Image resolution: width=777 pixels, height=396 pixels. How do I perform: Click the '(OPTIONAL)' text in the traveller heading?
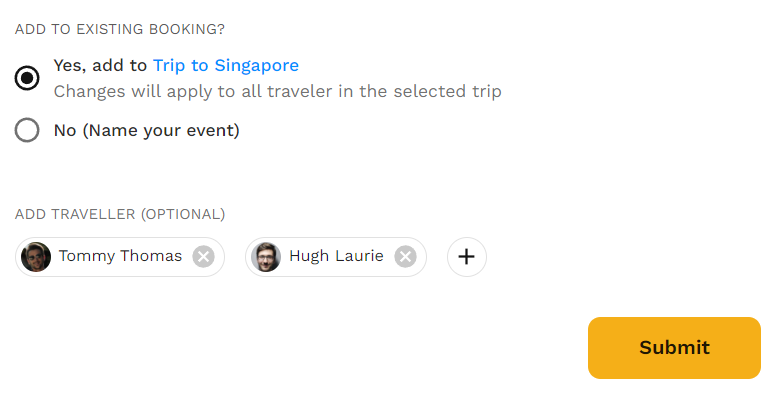click(183, 214)
